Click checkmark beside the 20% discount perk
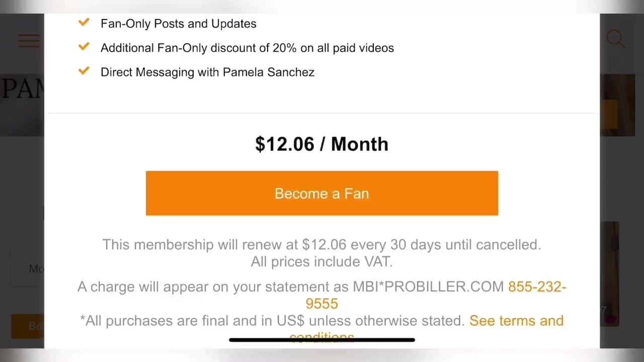This screenshot has width=644, height=362. [84, 47]
